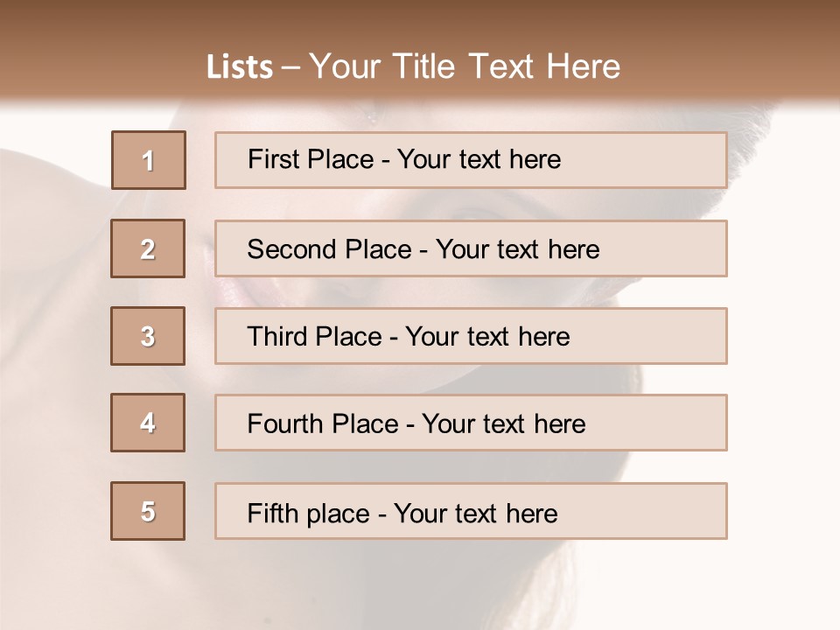Screen dimensions: 840x630
Task: Click the number 1 box
Action: click(x=148, y=160)
